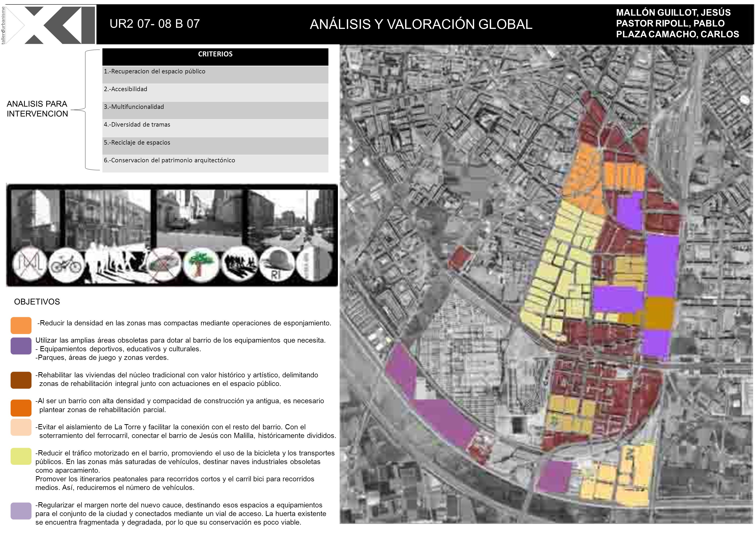
Task: Pick the yellow swatch for reducing motorized traffic
Action: (x=21, y=456)
